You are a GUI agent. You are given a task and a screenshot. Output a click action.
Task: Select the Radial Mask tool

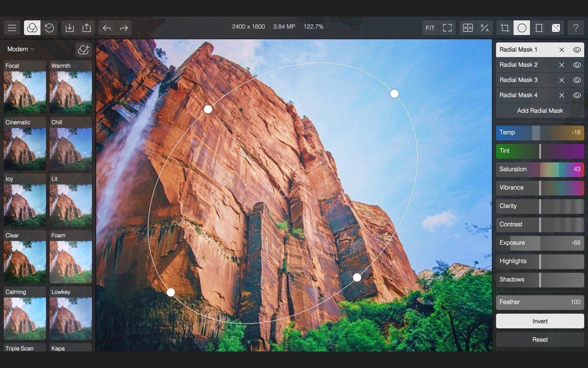pos(521,28)
